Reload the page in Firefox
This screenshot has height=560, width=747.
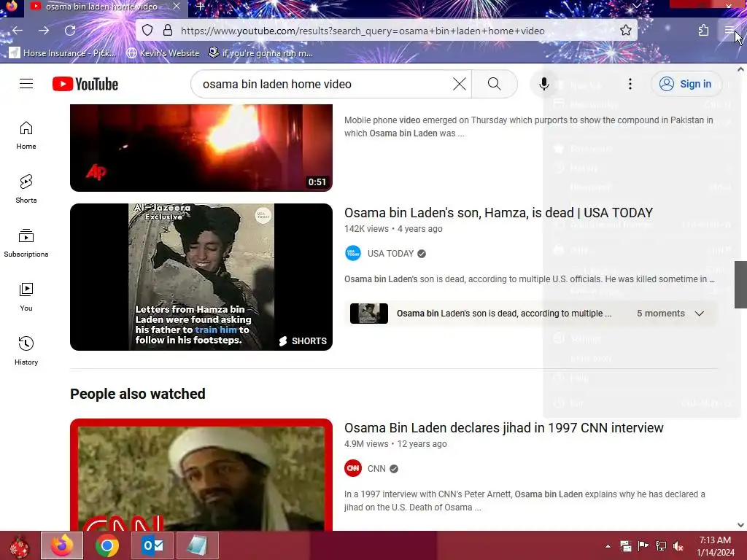click(70, 31)
